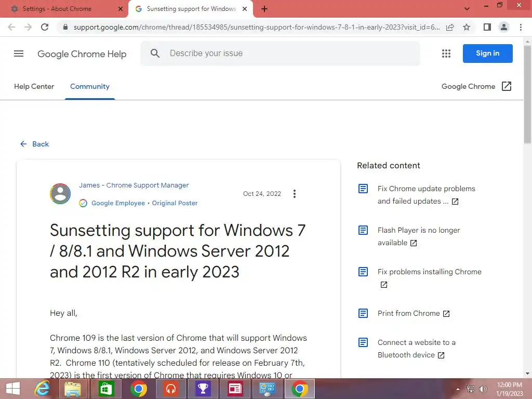
Task: Open the trophy app on taskbar
Action: pyautogui.click(x=203, y=389)
